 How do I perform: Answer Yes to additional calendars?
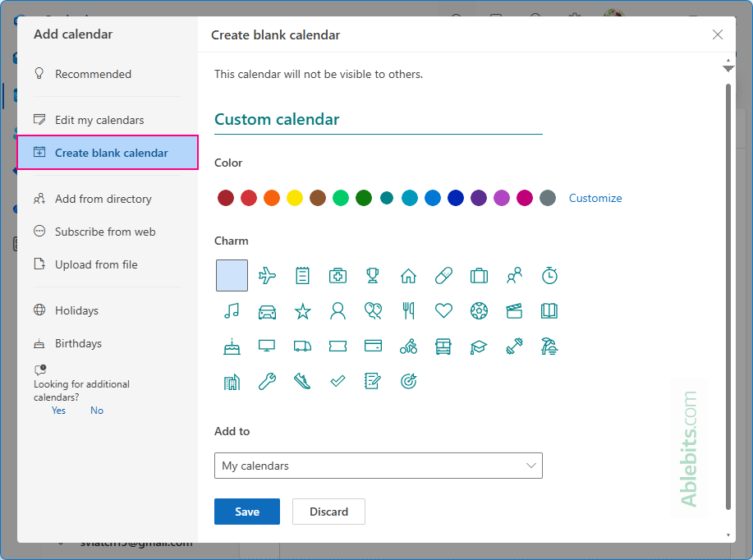pyautogui.click(x=58, y=411)
